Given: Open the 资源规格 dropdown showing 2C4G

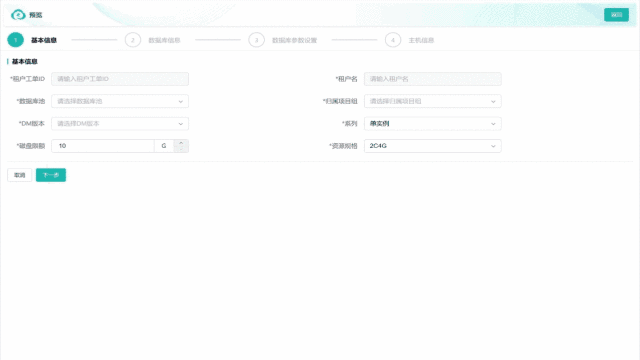Looking at the screenshot, I should tap(433, 146).
